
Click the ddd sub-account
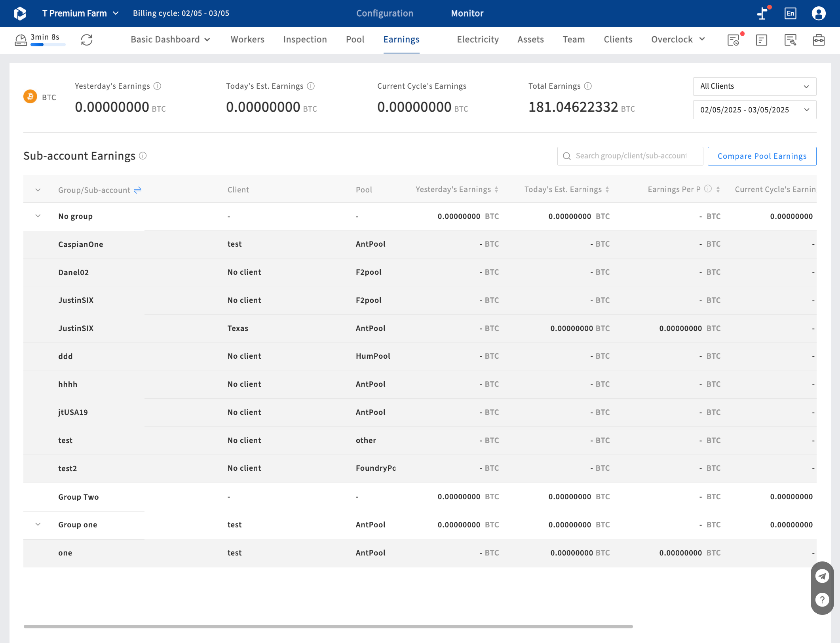click(x=66, y=356)
